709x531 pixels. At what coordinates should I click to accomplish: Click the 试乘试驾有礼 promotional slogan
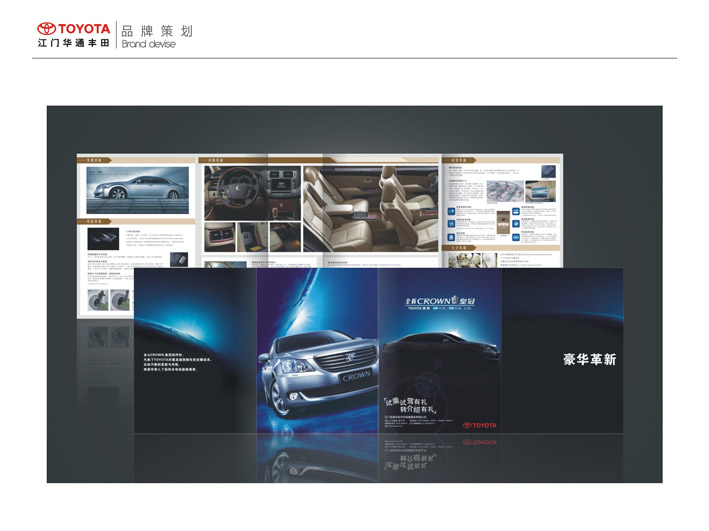point(410,405)
